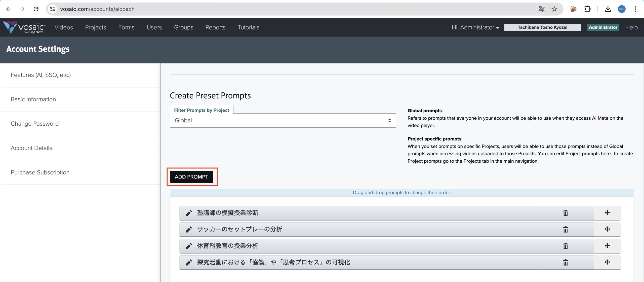The width and height of the screenshot is (644, 282).
Task: Click pencil icon for 塾講師の模擬授業診断 prompt
Action: [189, 213]
